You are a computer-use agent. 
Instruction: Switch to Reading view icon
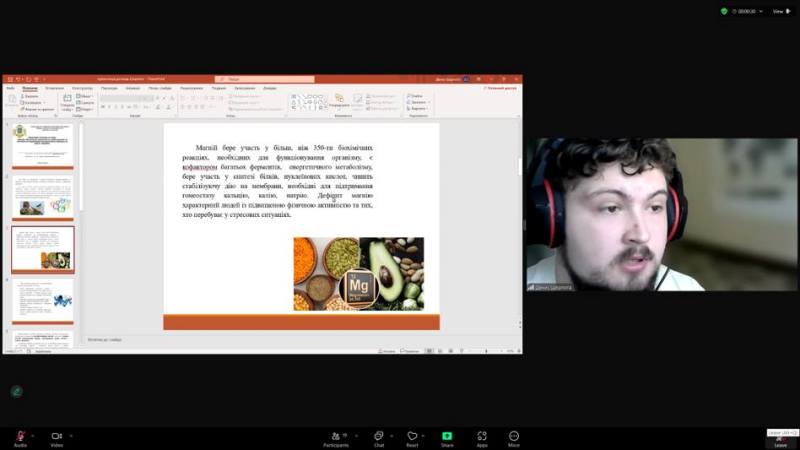(x=451, y=351)
